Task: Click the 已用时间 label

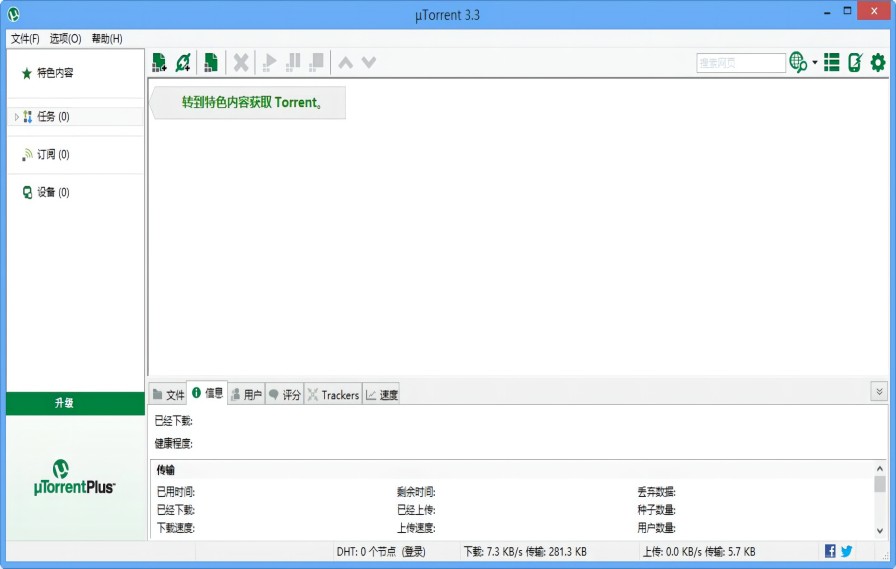Action: click(175, 491)
